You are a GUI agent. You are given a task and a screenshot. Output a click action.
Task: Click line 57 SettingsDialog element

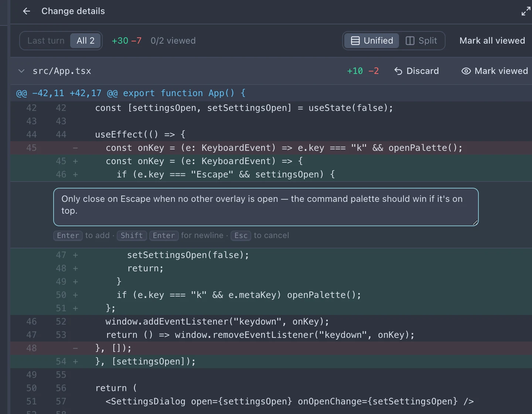click(271, 401)
